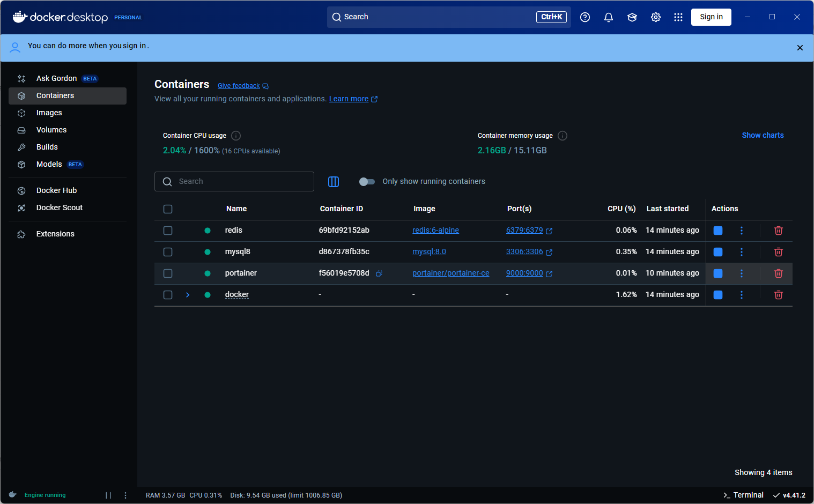Toggle Only show running containers
This screenshot has height=504, width=814.
pyautogui.click(x=367, y=182)
